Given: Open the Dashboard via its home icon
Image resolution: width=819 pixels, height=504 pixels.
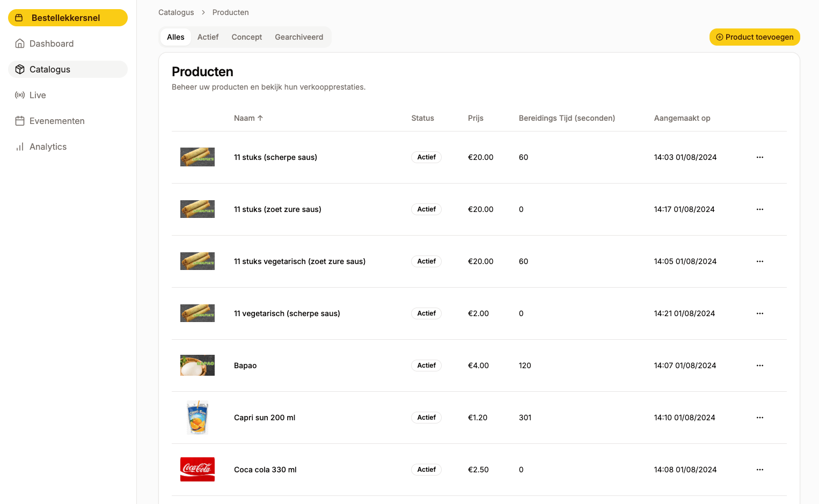Looking at the screenshot, I should pos(20,43).
